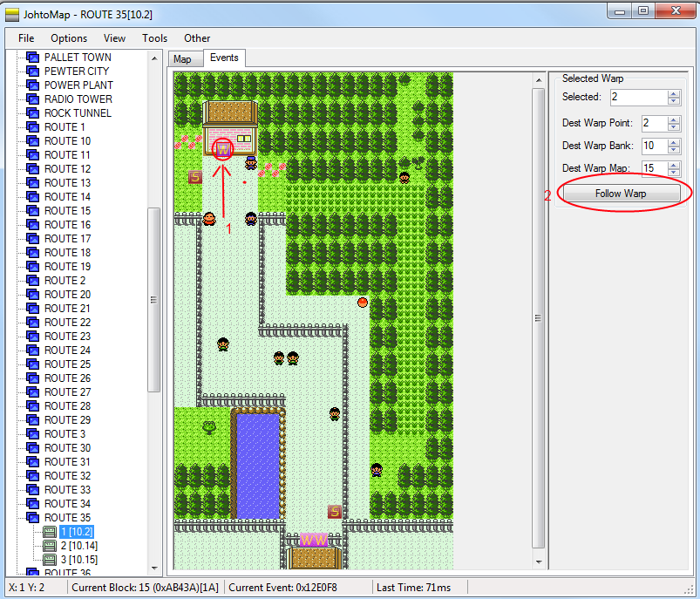Increase the Dest Warp Bank value
This screenshot has width=700, height=599.
[673, 142]
